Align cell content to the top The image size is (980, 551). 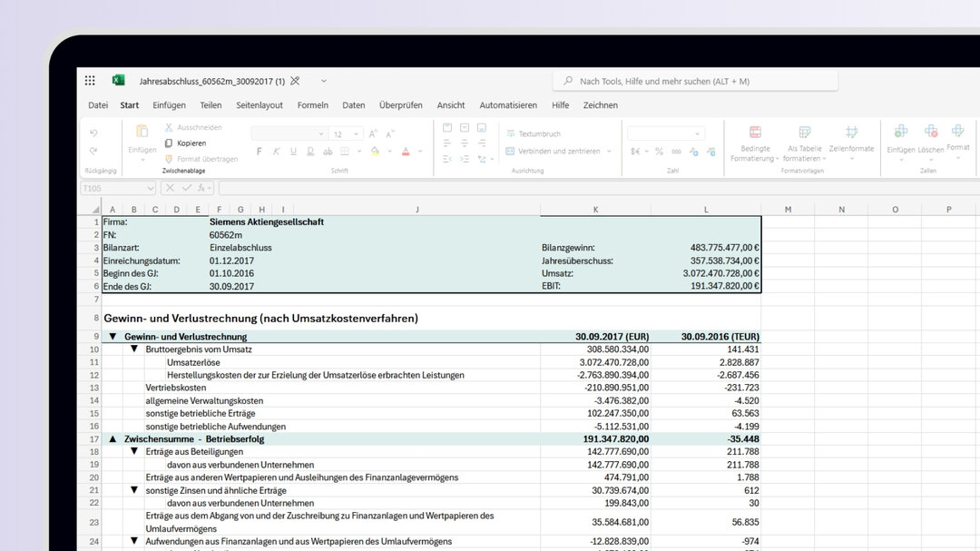(x=447, y=128)
